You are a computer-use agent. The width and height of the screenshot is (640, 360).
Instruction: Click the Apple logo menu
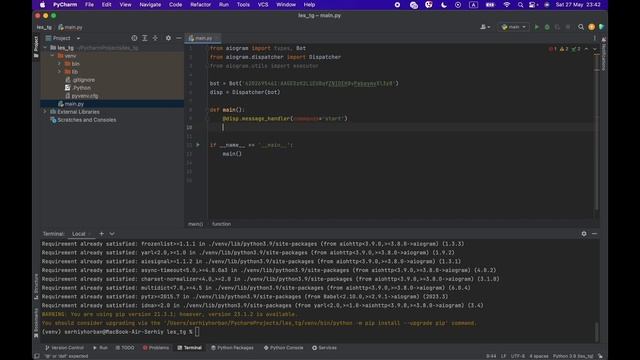[x=42, y=5]
